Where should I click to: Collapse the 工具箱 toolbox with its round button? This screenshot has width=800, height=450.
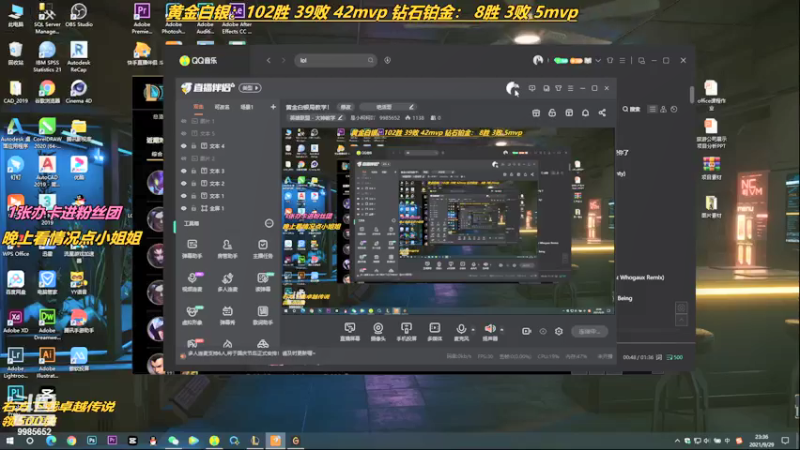click(x=269, y=223)
